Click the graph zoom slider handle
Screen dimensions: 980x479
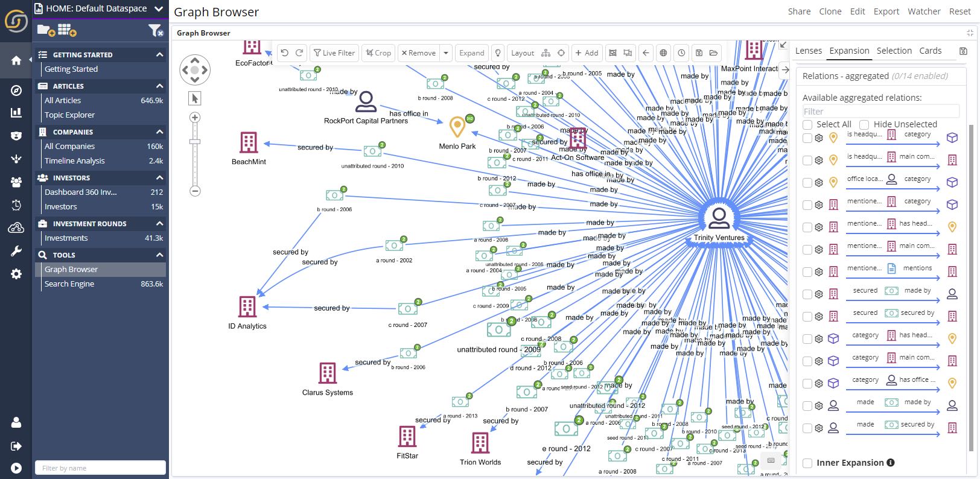click(x=195, y=142)
